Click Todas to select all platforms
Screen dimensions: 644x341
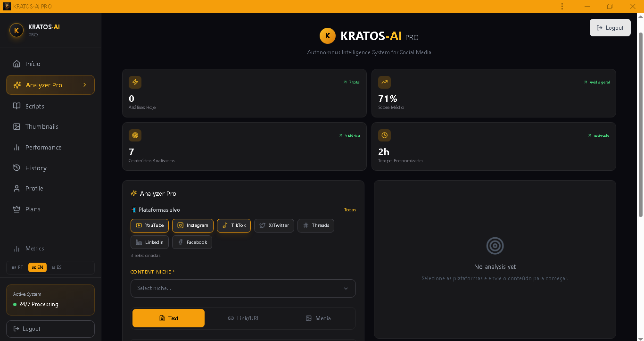[x=350, y=210]
